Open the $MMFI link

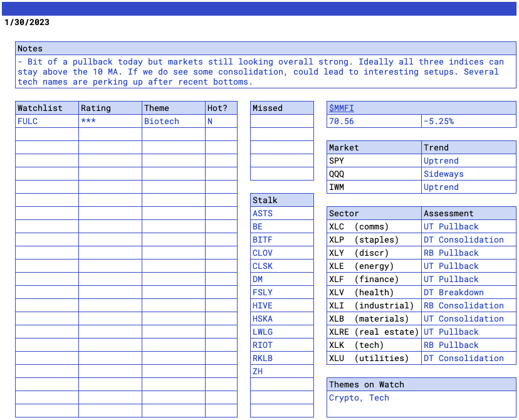click(341, 108)
